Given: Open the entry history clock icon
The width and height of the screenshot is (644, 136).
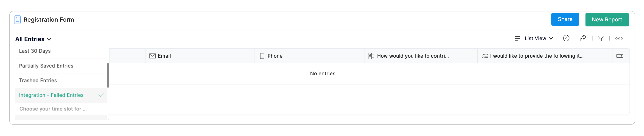Looking at the screenshot, I should pyautogui.click(x=566, y=38).
